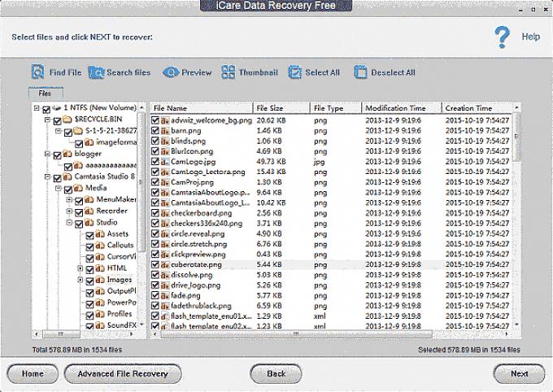Click the $RECYCLE.BIN folder icon
The width and height of the screenshot is (553, 392).
67,120
